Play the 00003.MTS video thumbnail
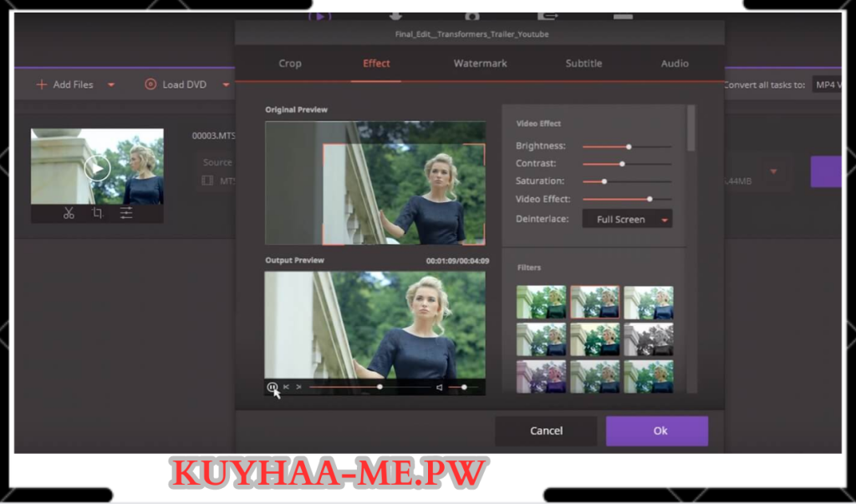The width and height of the screenshot is (856, 504). (x=97, y=168)
